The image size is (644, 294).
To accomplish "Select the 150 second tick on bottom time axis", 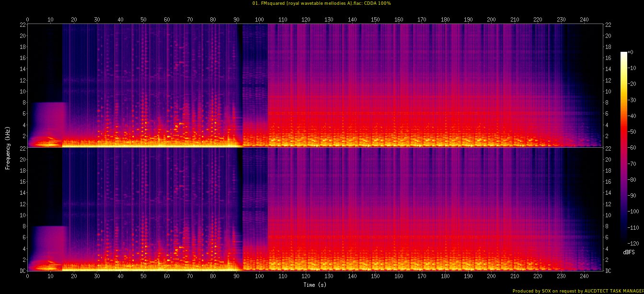I will [x=375, y=277].
